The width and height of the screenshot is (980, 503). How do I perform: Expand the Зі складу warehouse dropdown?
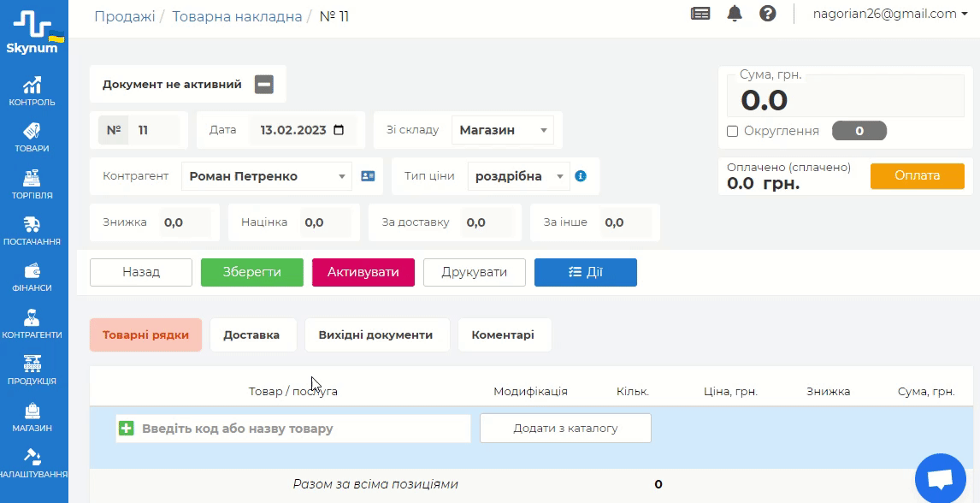(x=543, y=131)
